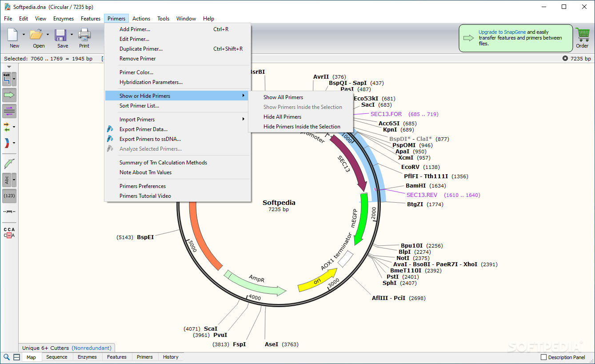The height and width of the screenshot is (364, 595).
Task: Open the New button dropdown arrow
Action: pos(24,34)
